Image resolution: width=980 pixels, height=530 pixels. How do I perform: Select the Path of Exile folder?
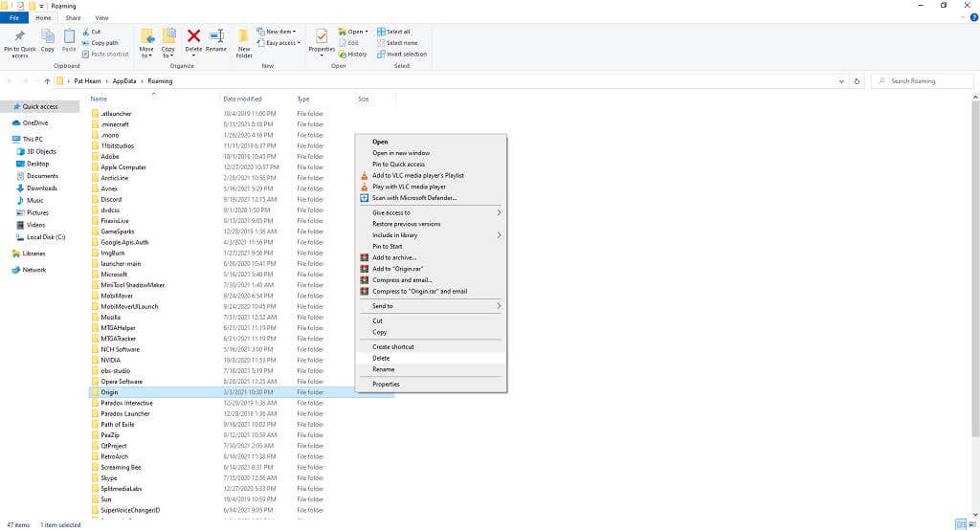[118, 425]
